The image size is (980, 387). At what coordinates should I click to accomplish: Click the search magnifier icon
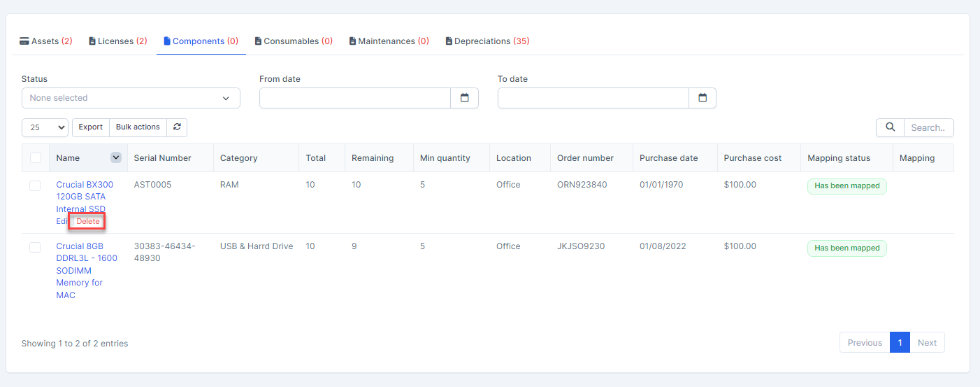890,127
